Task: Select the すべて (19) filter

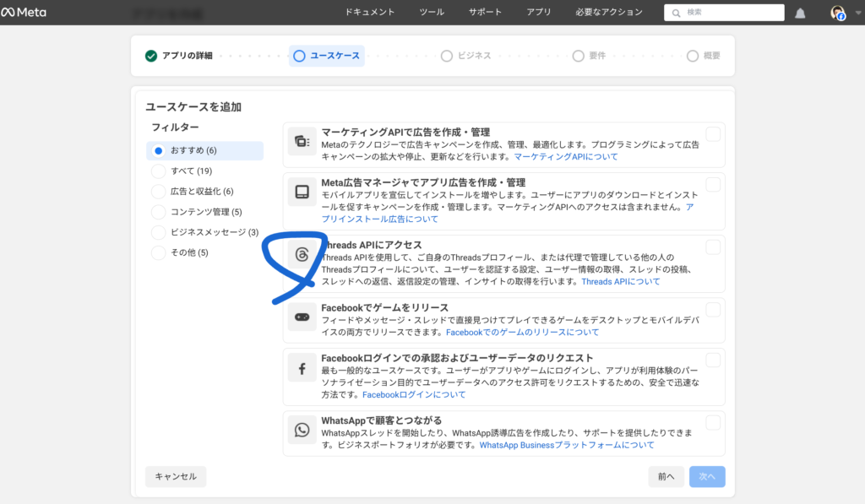Action: click(x=158, y=171)
